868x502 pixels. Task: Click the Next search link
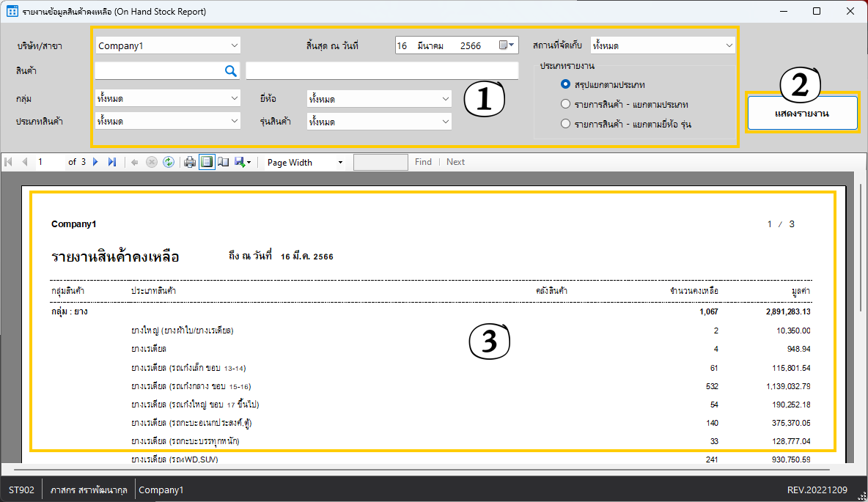[455, 162]
